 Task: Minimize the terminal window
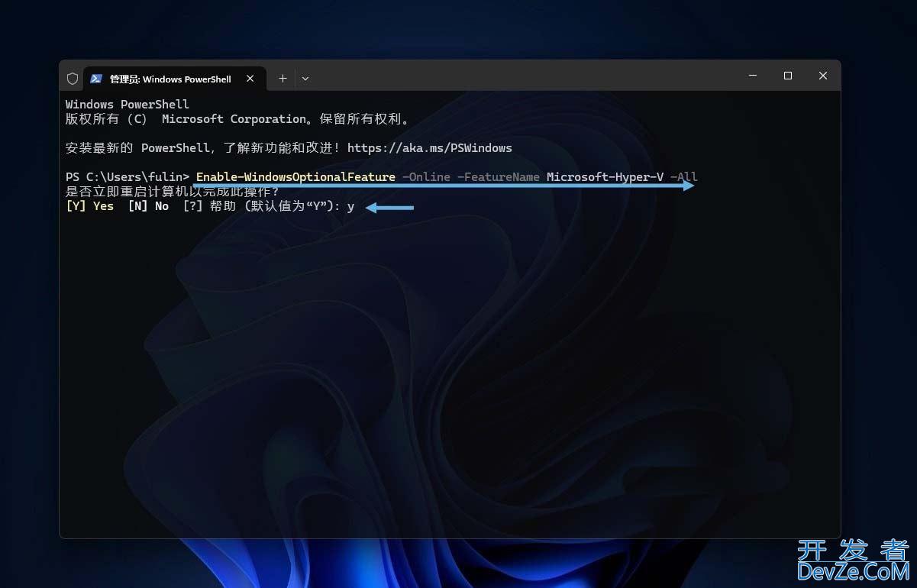753,76
